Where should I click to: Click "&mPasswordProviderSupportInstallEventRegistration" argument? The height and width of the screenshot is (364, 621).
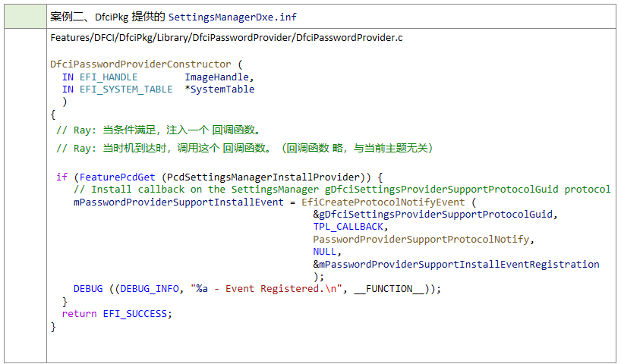click(x=456, y=265)
